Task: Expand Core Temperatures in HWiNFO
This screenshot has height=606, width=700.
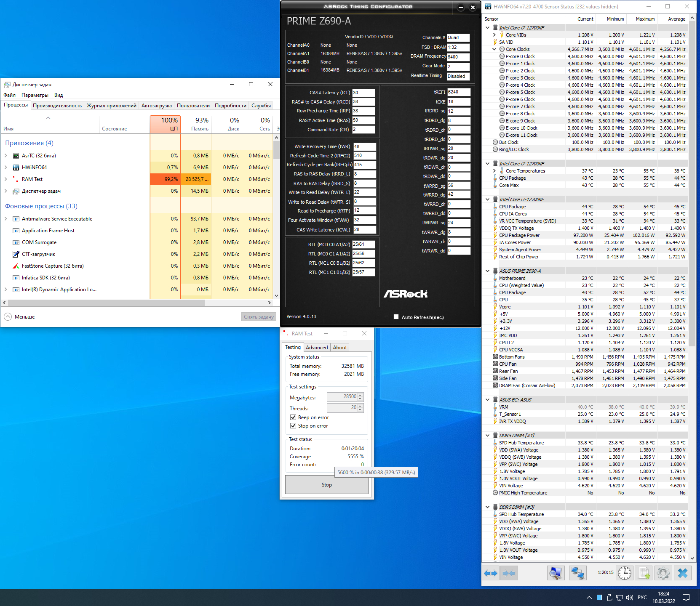Action: pos(494,171)
